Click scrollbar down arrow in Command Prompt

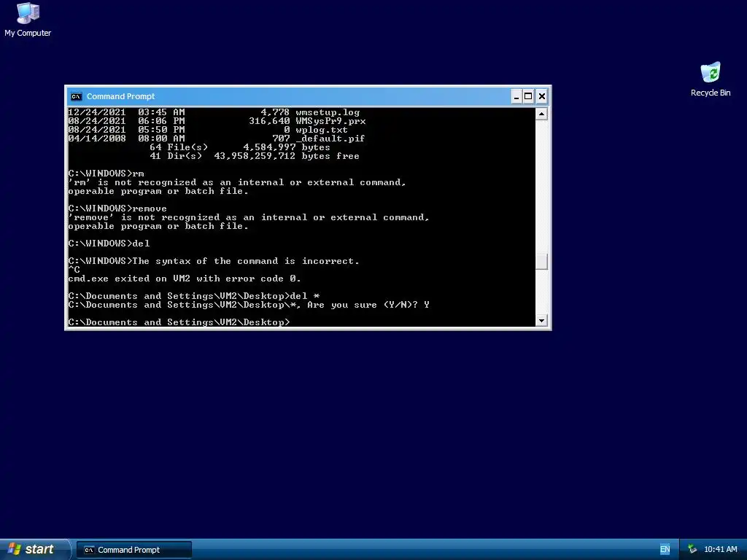pyautogui.click(x=541, y=321)
